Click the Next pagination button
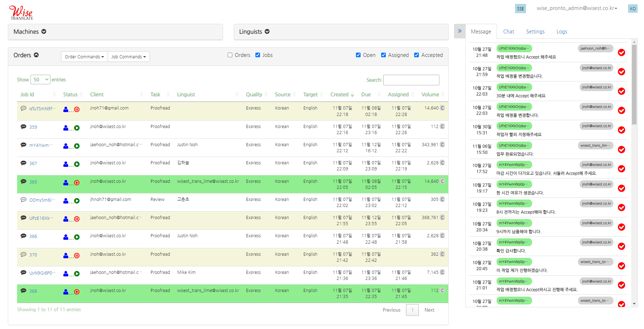Viewport: 644px width, 329px height. (x=429, y=310)
